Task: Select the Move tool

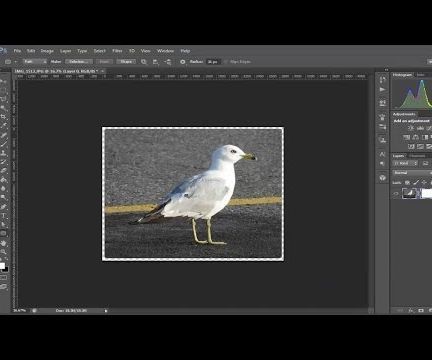Action: coord(3,82)
